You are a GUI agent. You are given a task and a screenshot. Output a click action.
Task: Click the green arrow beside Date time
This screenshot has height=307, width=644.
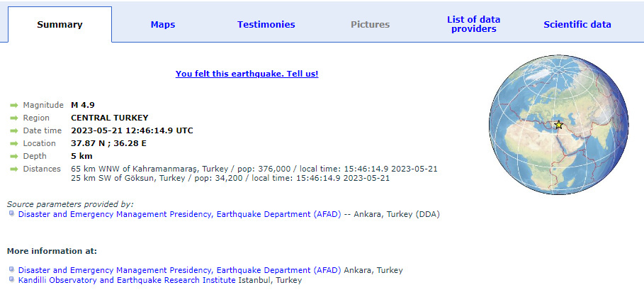[13, 130]
